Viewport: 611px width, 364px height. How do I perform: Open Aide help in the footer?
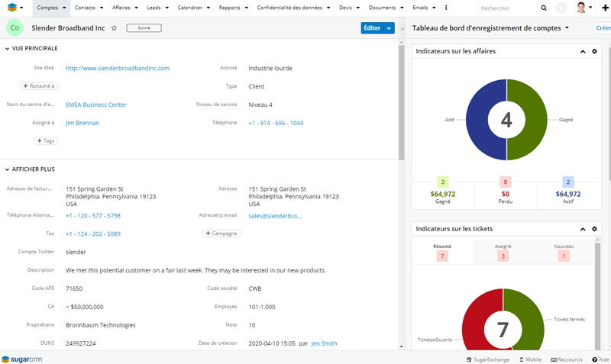pyautogui.click(x=600, y=359)
